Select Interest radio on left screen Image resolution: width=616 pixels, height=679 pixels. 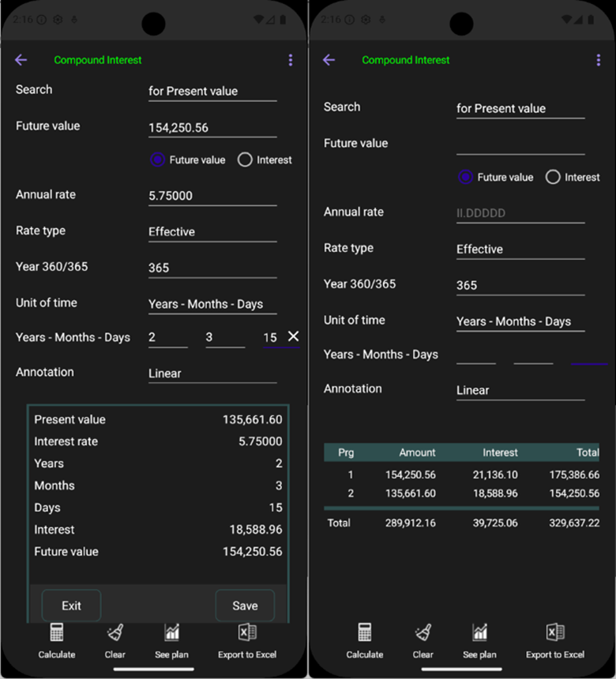[245, 159]
